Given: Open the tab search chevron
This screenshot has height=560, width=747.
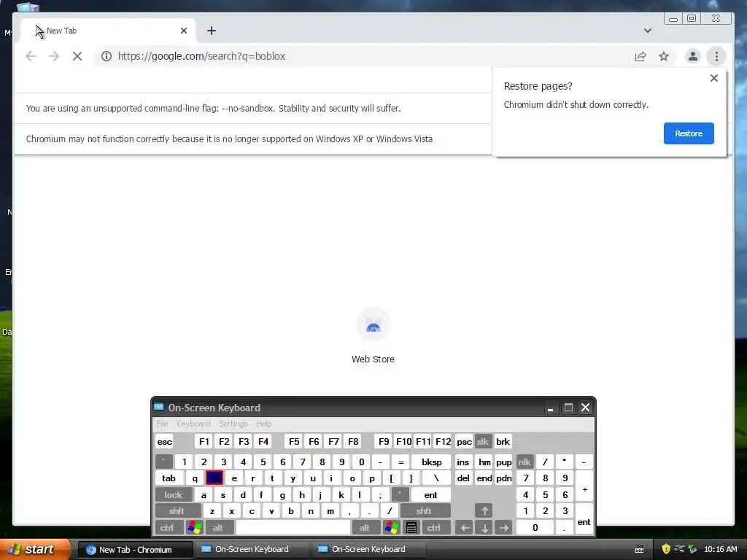Looking at the screenshot, I should (648, 31).
